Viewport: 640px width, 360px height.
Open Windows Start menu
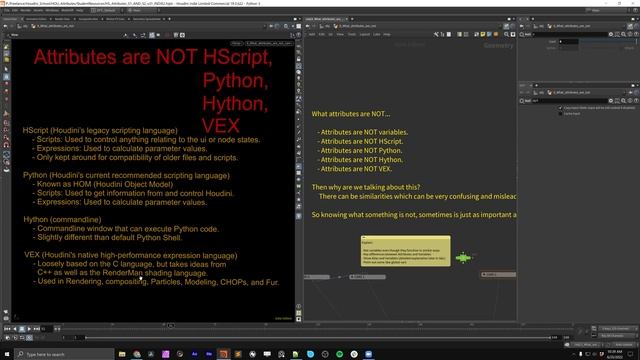click(x=7, y=354)
